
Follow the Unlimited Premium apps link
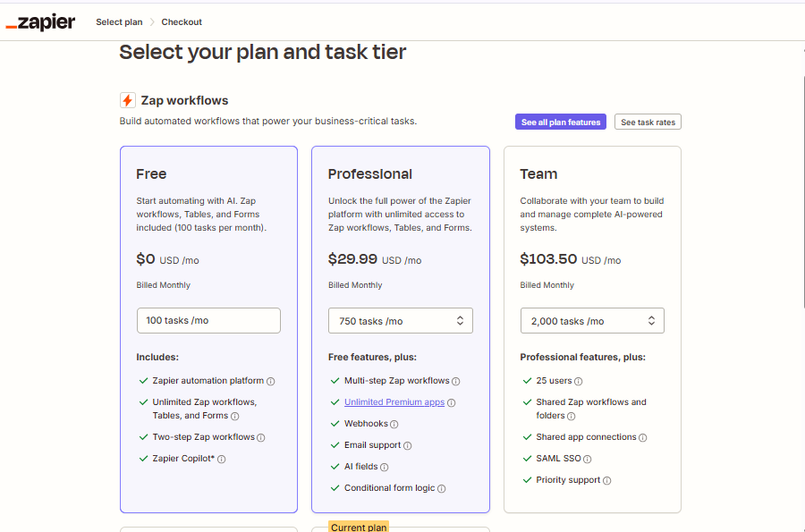coord(394,402)
